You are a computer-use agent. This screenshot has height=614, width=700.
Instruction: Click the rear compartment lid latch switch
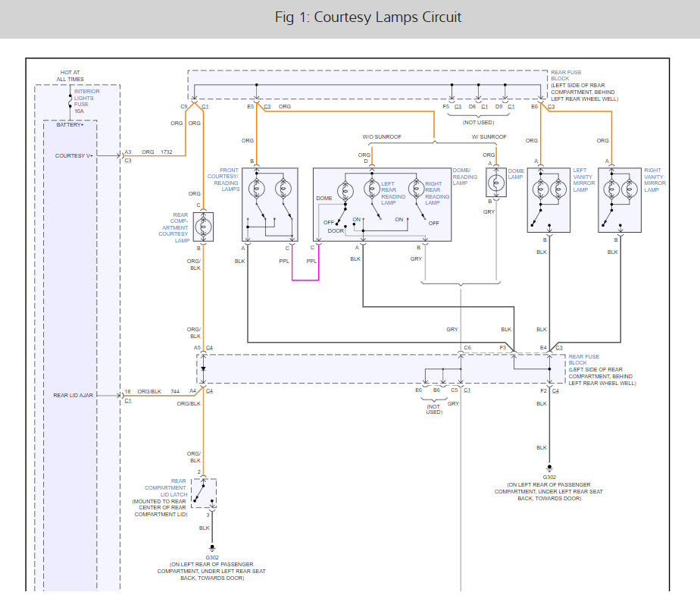[201, 494]
